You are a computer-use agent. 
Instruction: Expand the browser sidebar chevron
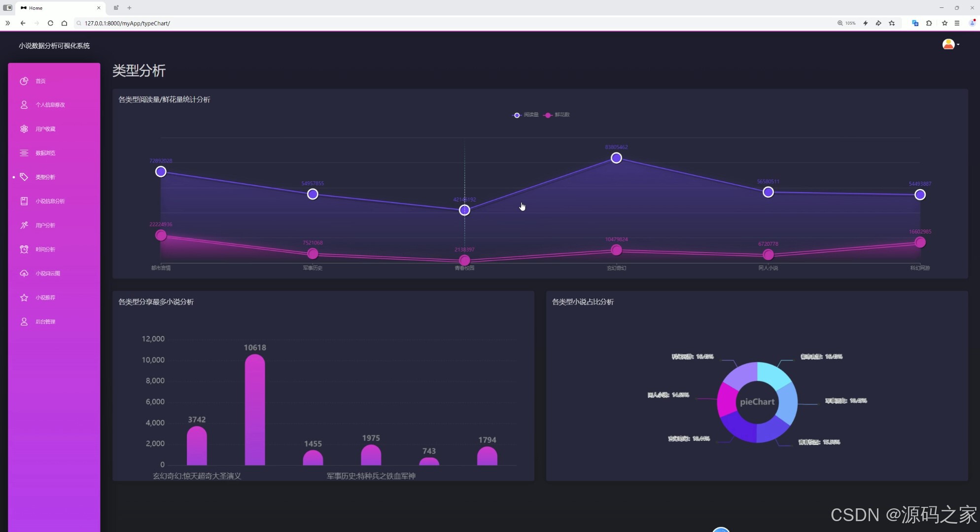pos(7,23)
